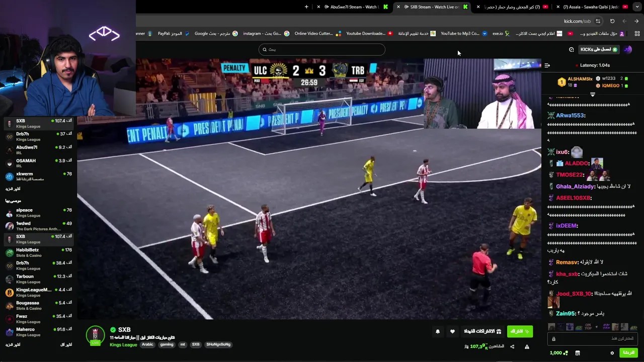Click the live stream video player
Screen dimensions: 644x362
[x=309, y=189]
